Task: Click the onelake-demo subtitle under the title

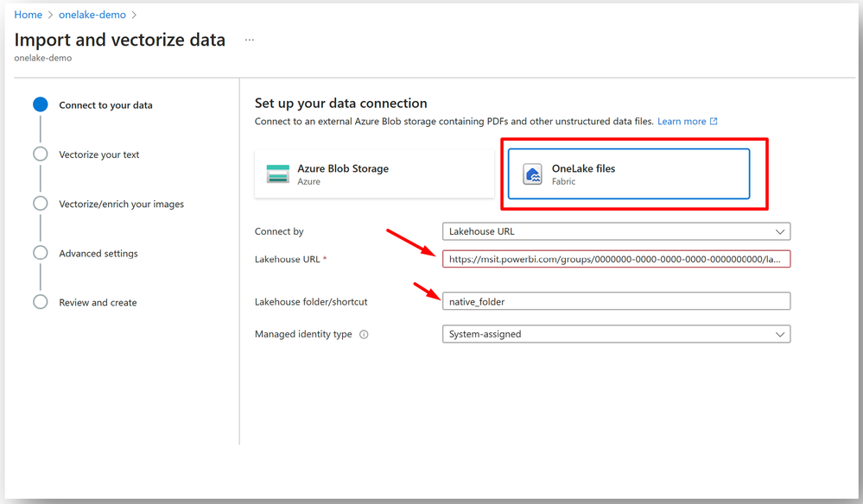Action: point(43,58)
